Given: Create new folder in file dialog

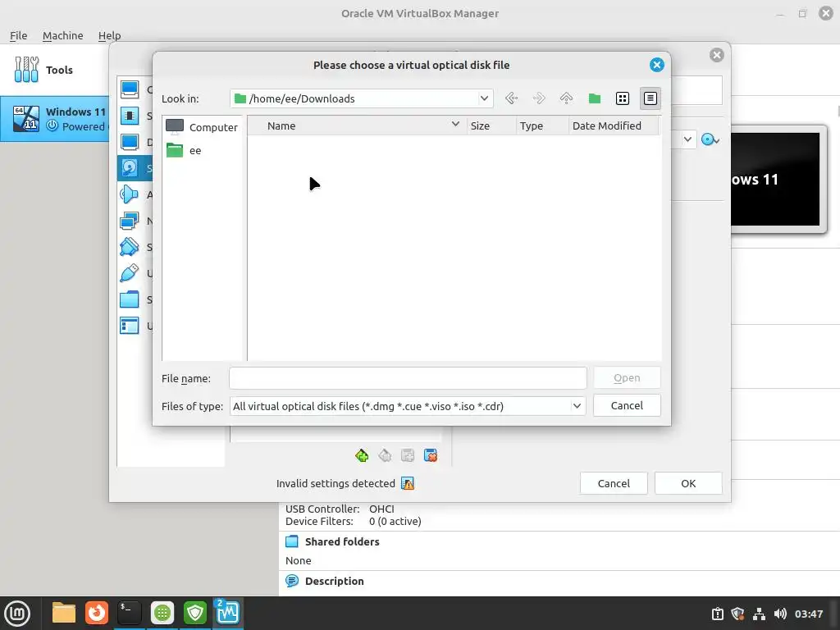Looking at the screenshot, I should [x=594, y=98].
